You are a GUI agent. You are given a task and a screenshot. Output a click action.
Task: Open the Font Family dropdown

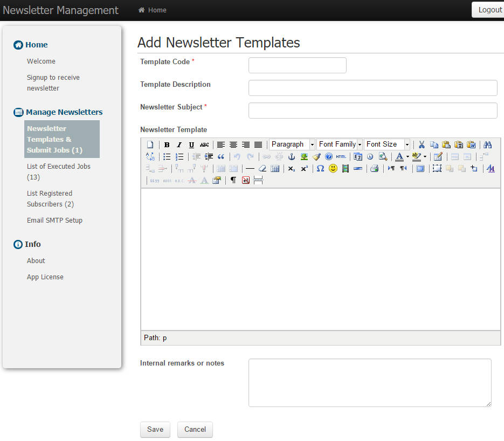(340, 144)
